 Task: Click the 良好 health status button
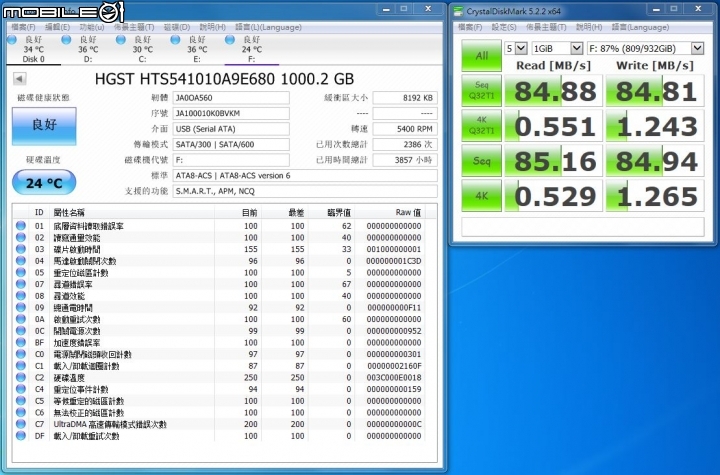[44, 125]
